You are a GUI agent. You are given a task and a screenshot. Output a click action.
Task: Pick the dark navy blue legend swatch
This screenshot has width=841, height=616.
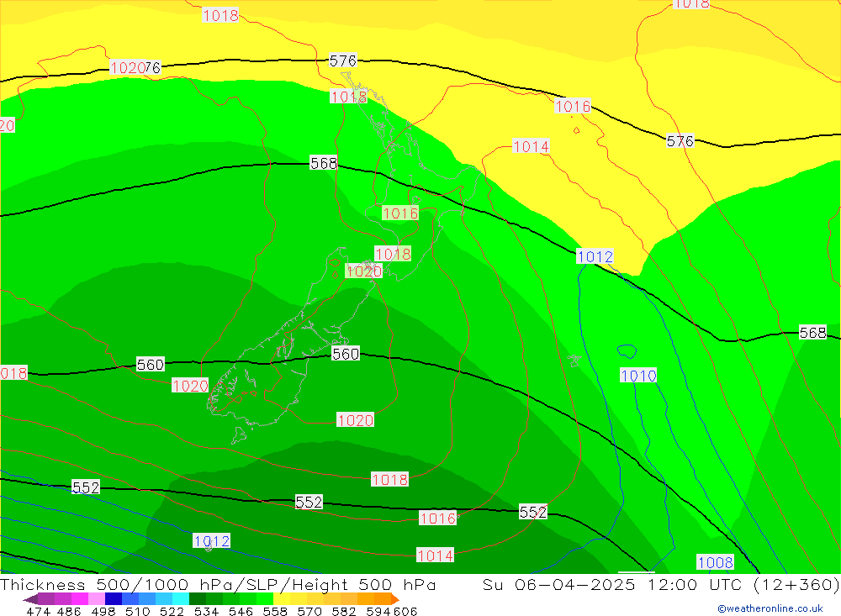[x=114, y=599]
